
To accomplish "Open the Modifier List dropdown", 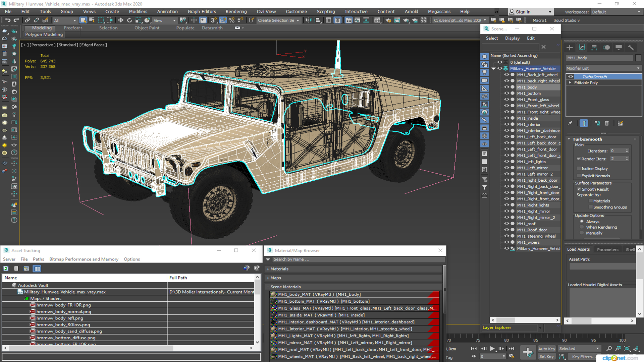I will [x=603, y=68].
